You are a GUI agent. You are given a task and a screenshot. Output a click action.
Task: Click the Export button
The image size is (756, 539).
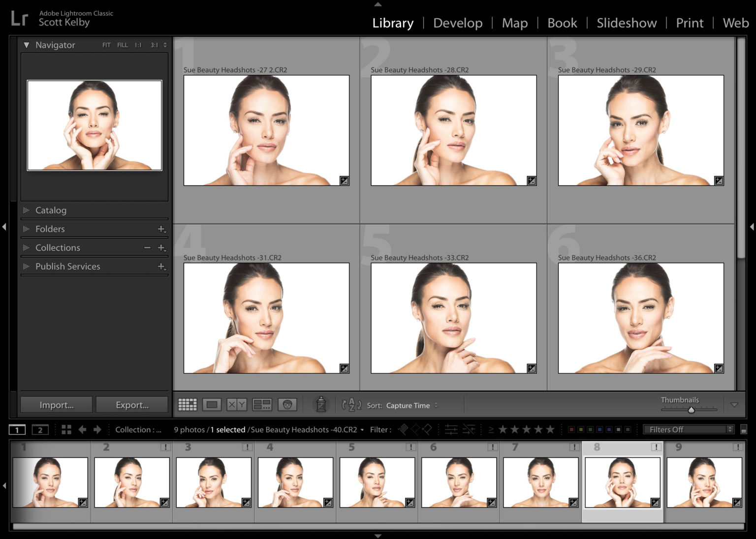pyautogui.click(x=132, y=405)
